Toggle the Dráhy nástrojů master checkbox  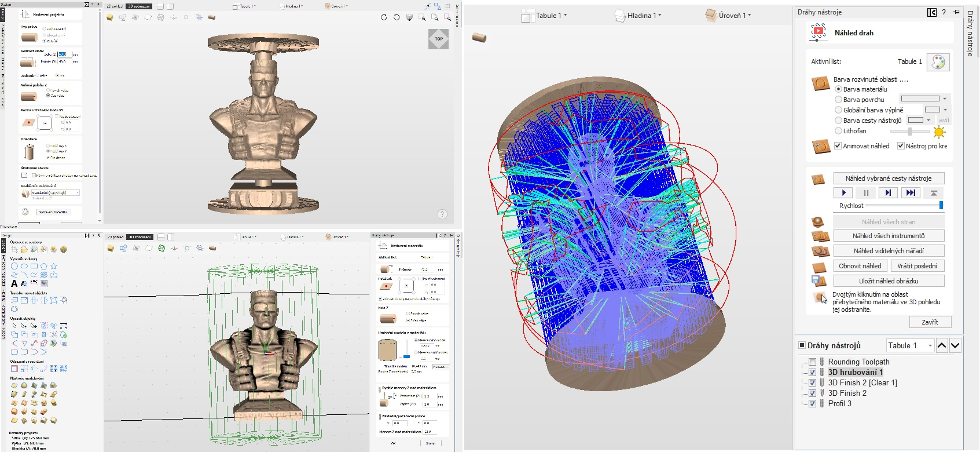pyautogui.click(x=802, y=345)
